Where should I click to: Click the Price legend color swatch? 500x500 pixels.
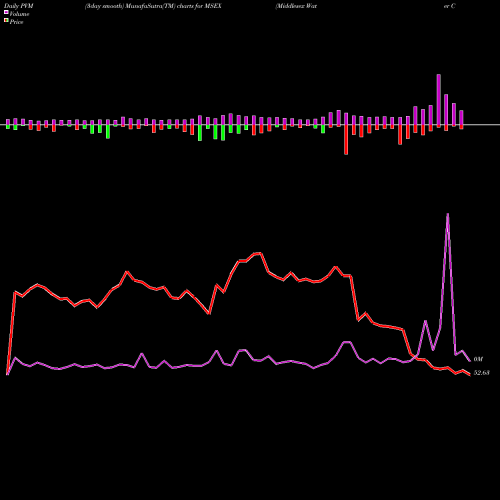(x=6, y=21)
